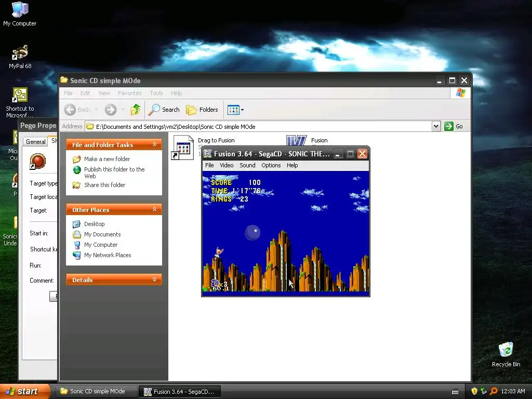Open Fusion Video menu
532x399 pixels.
[227, 165]
